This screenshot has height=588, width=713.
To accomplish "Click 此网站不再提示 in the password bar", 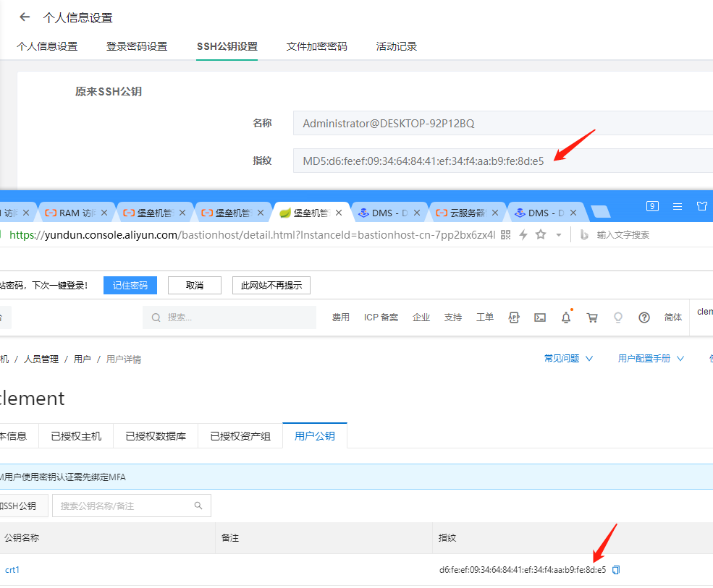I will [x=270, y=285].
